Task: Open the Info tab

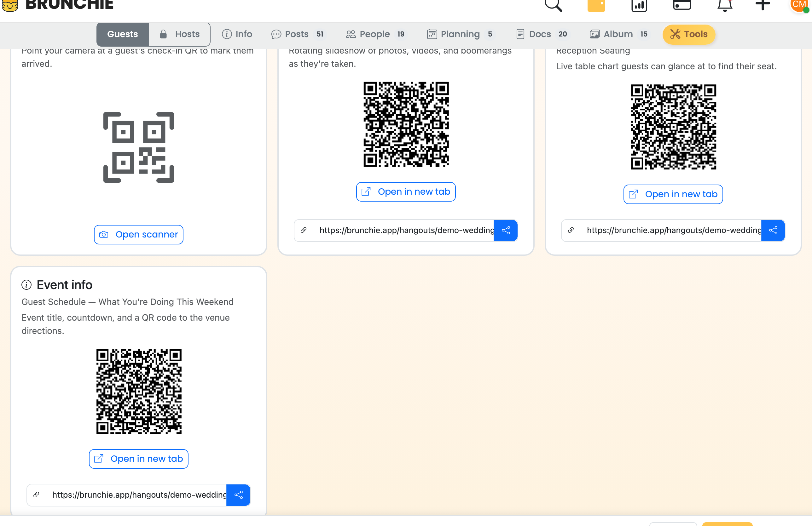Action: [237, 34]
